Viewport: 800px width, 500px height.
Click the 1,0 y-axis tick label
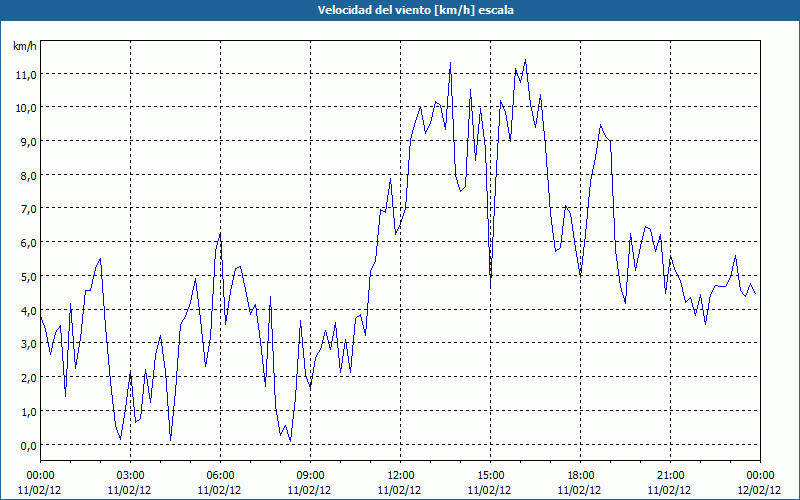point(25,411)
